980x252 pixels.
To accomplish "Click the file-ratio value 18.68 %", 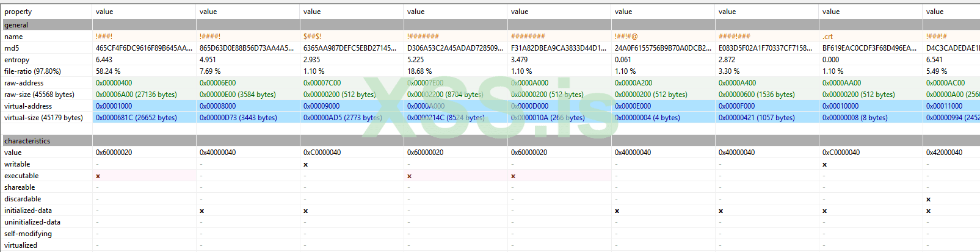I will click(419, 71).
